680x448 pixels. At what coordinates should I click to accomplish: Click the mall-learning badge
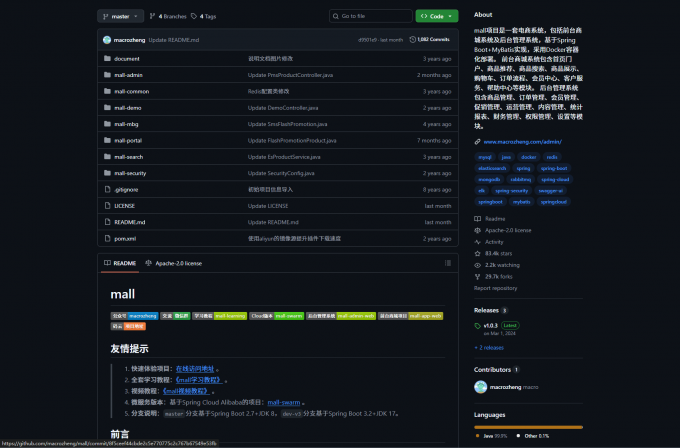click(x=219, y=316)
